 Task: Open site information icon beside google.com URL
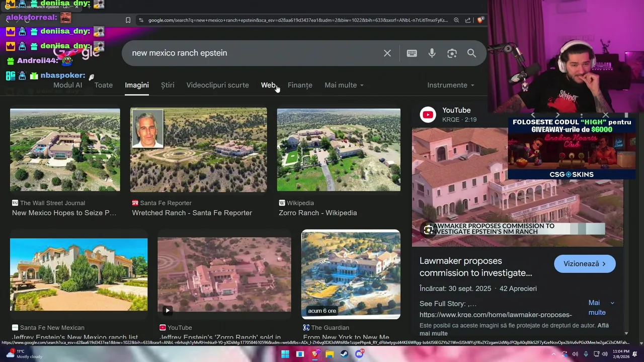pos(141,20)
